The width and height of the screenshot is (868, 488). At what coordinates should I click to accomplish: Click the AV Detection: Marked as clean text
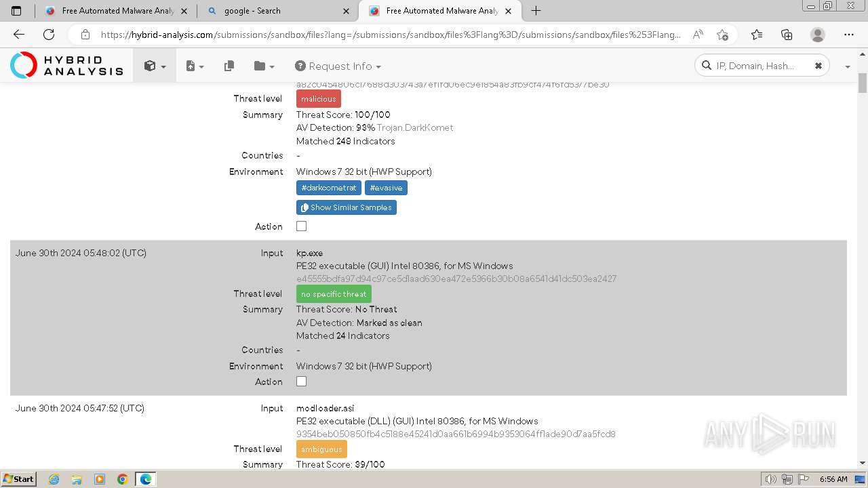(x=359, y=323)
